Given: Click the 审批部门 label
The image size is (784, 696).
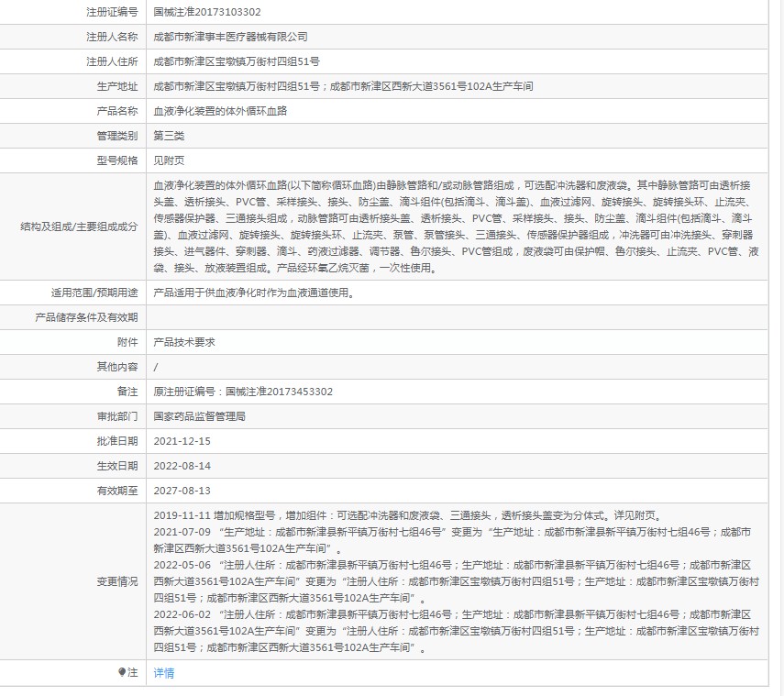Looking at the screenshot, I should click(x=117, y=416).
